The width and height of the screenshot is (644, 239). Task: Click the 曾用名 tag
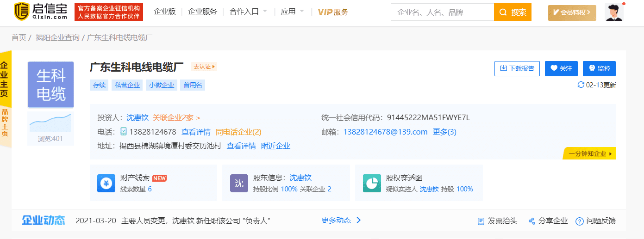coord(193,85)
